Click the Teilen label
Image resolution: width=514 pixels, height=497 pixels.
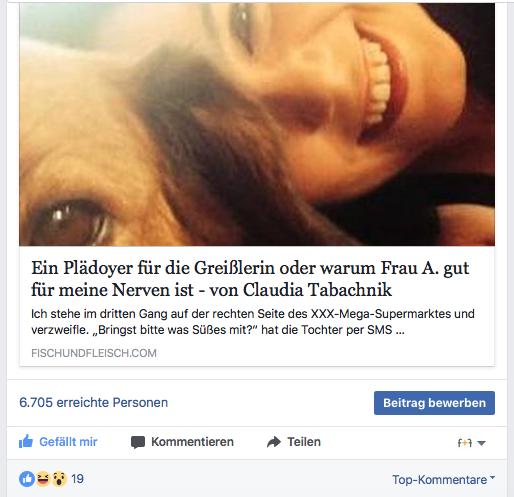(304, 442)
